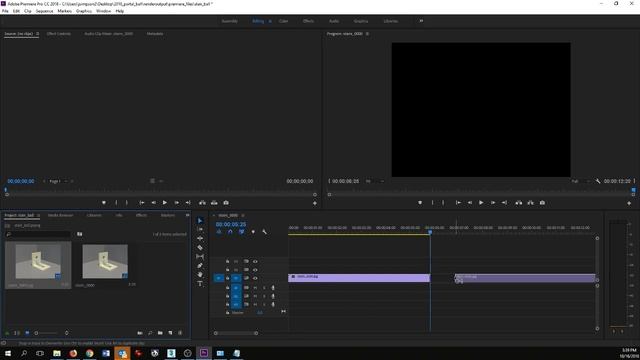Open Program panel menu icon

click(367, 34)
